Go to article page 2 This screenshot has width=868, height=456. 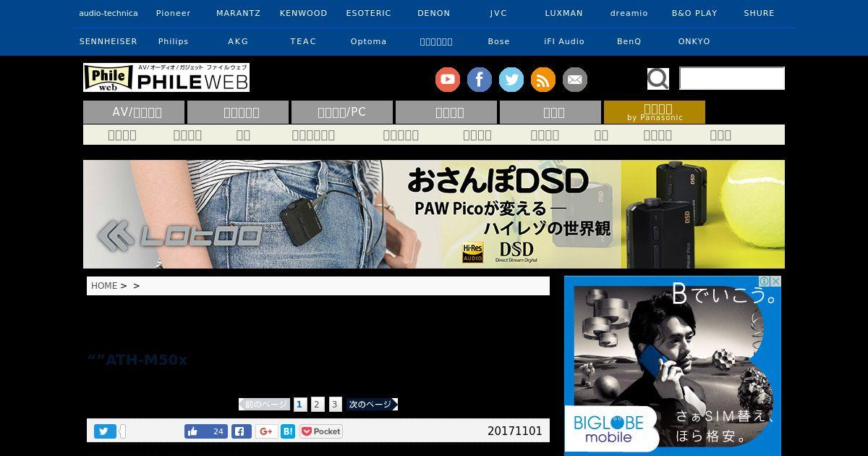(317, 405)
